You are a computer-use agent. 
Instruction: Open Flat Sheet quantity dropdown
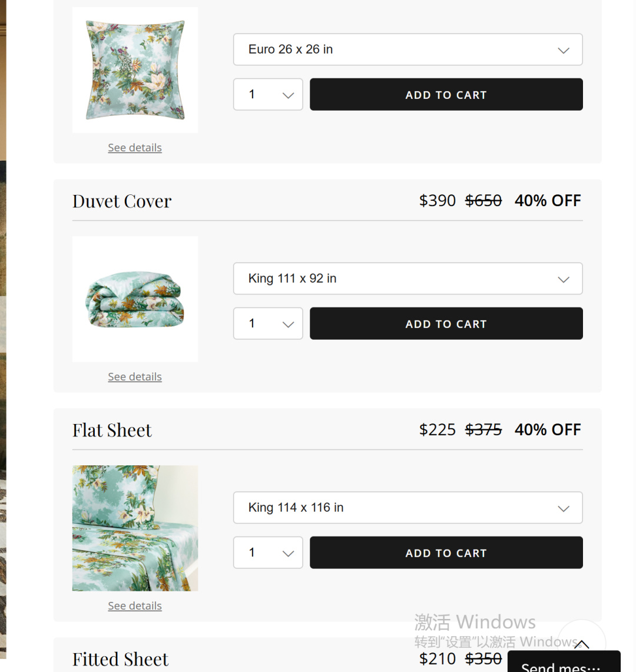click(268, 552)
